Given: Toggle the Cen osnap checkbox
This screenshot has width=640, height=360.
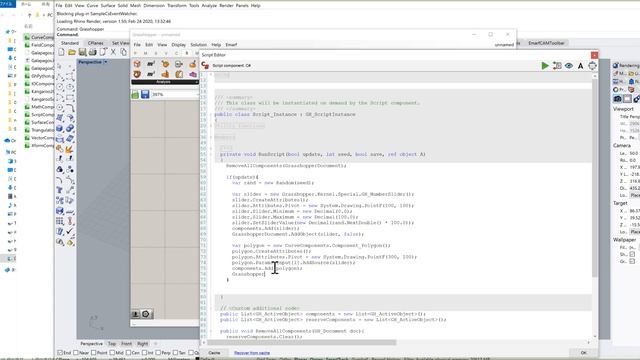Looking at the screenshot, I should 128,353.
